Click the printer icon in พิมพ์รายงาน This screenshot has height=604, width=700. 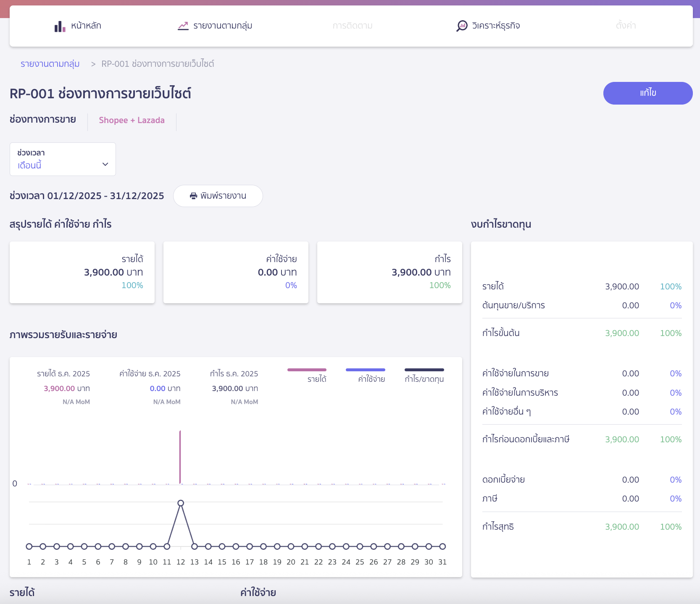pyautogui.click(x=193, y=196)
